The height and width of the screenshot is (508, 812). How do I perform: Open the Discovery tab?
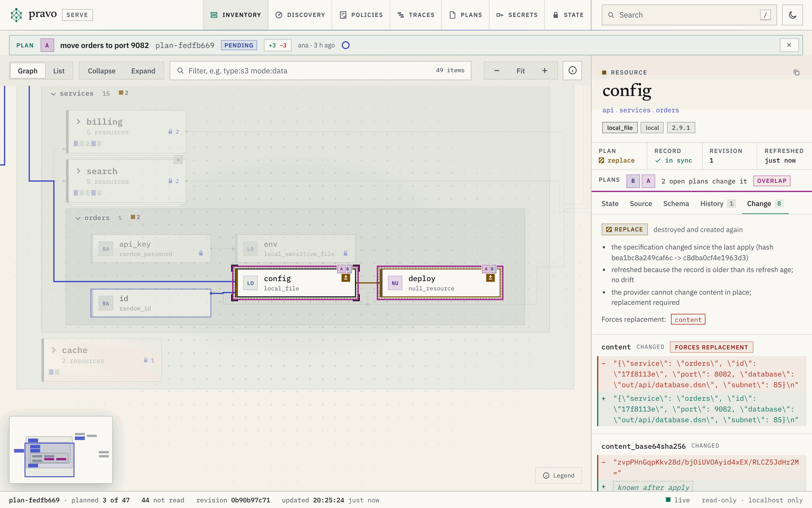[300, 15]
